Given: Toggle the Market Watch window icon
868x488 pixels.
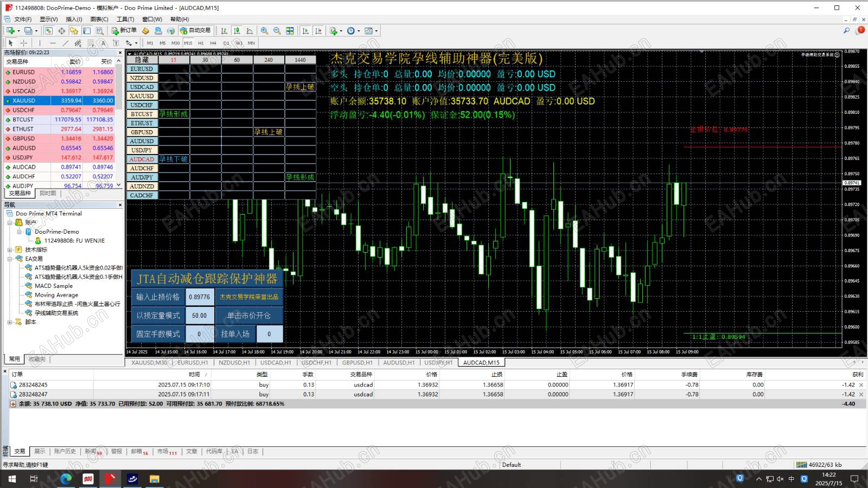Looking at the screenshot, I should [x=49, y=31].
